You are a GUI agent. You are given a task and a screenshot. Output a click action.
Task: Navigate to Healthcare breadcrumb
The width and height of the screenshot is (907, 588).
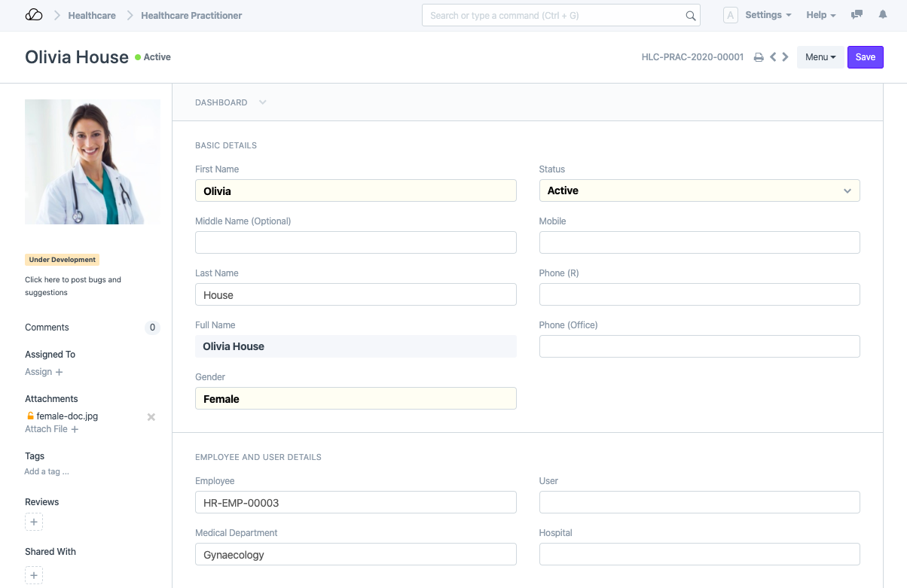[92, 15]
